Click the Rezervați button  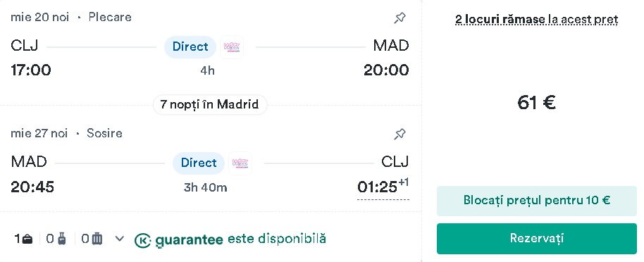pos(536,239)
